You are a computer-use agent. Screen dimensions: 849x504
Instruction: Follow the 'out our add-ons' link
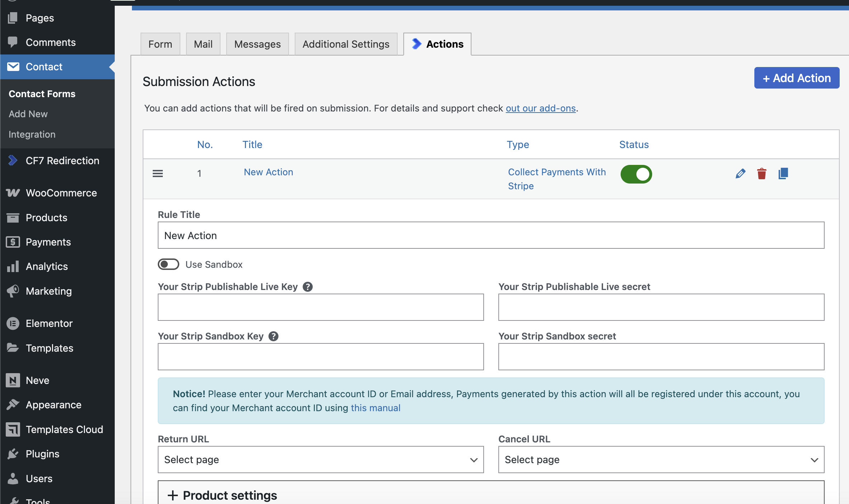coord(540,108)
